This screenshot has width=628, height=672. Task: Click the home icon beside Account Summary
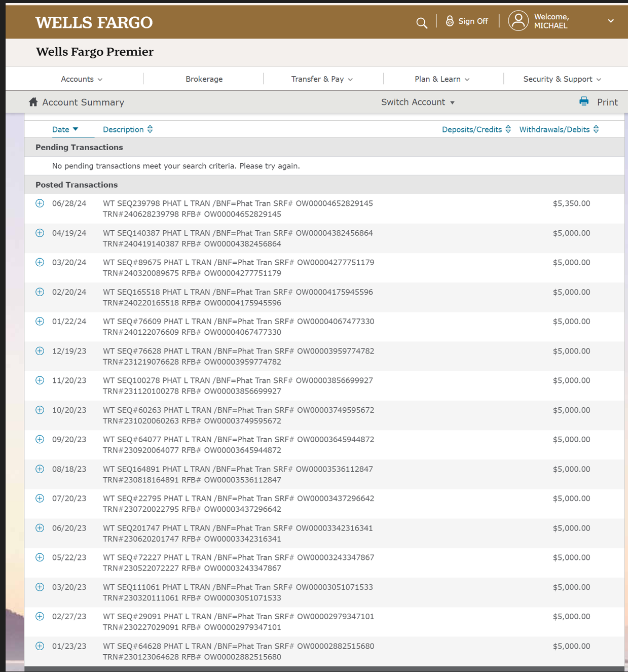point(33,101)
